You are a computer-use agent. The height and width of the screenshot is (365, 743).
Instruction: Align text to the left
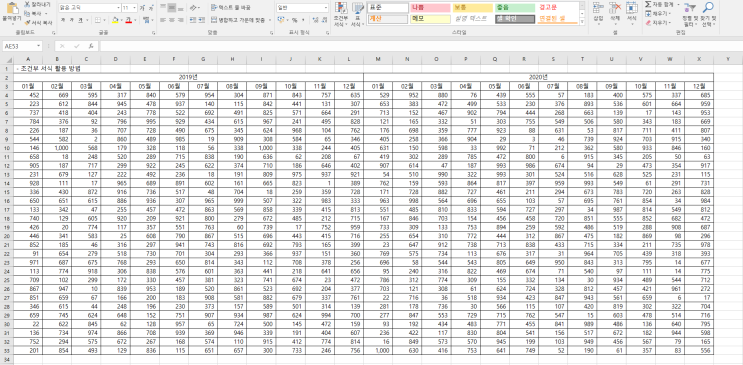tap(163, 20)
